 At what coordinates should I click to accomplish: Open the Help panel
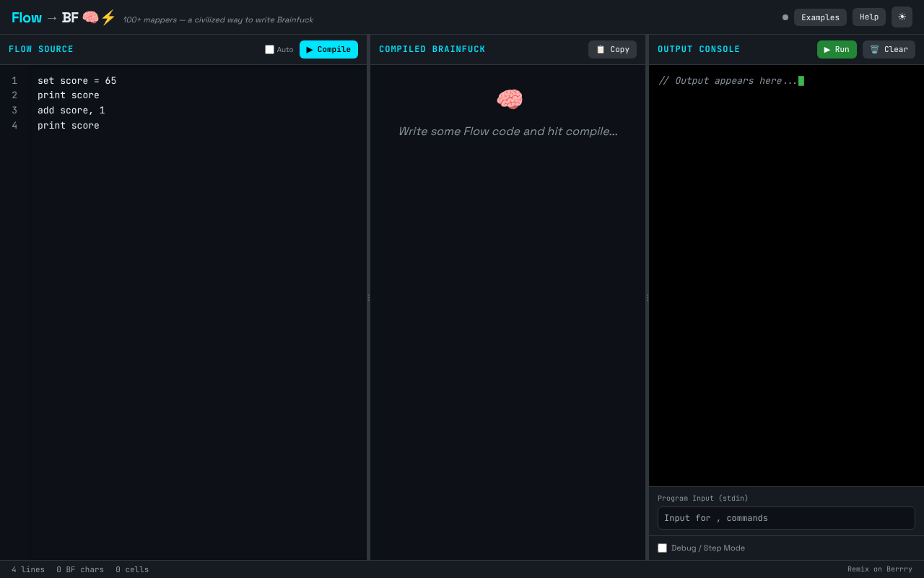(x=869, y=17)
